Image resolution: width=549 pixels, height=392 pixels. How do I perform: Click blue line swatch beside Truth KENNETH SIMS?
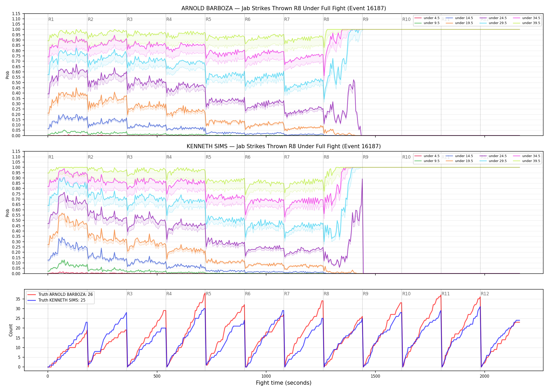pyautogui.click(x=32, y=300)
